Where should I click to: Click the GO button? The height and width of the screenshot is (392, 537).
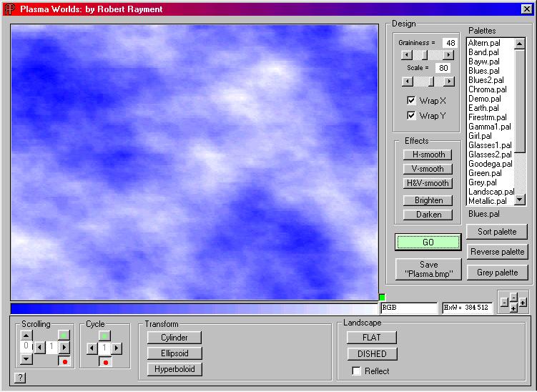[428, 242]
